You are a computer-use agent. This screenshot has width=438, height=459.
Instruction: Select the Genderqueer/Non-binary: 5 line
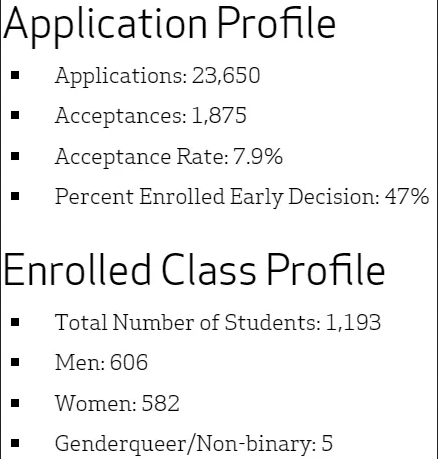(194, 444)
